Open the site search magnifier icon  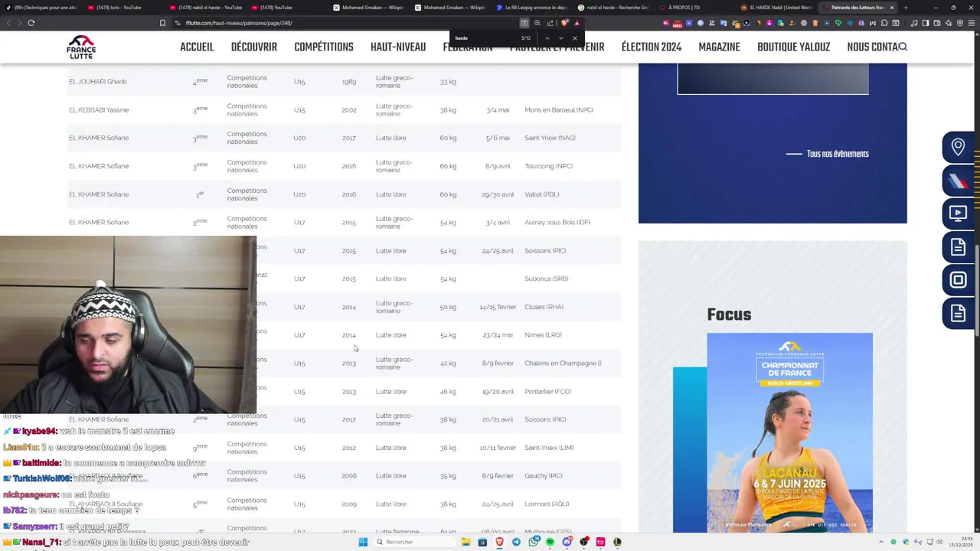[x=903, y=47]
